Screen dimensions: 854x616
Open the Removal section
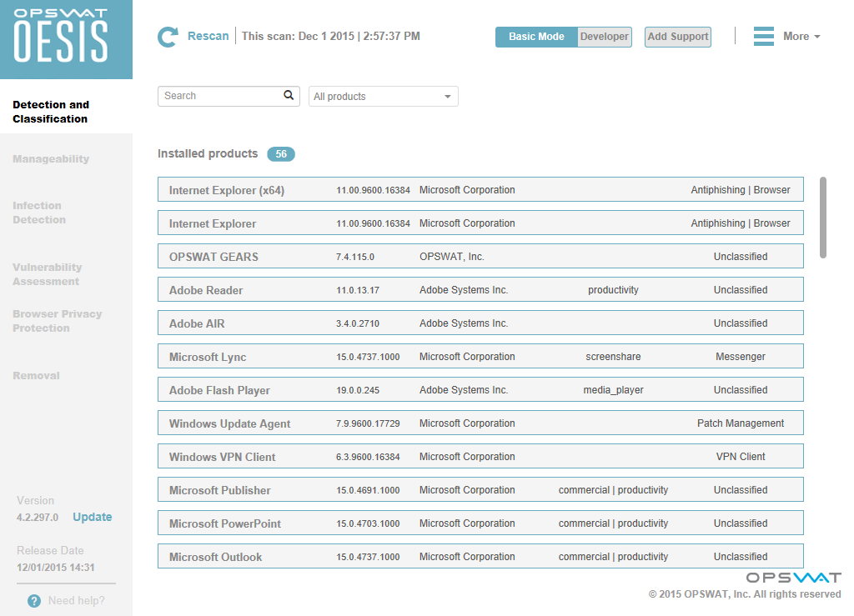[36, 375]
